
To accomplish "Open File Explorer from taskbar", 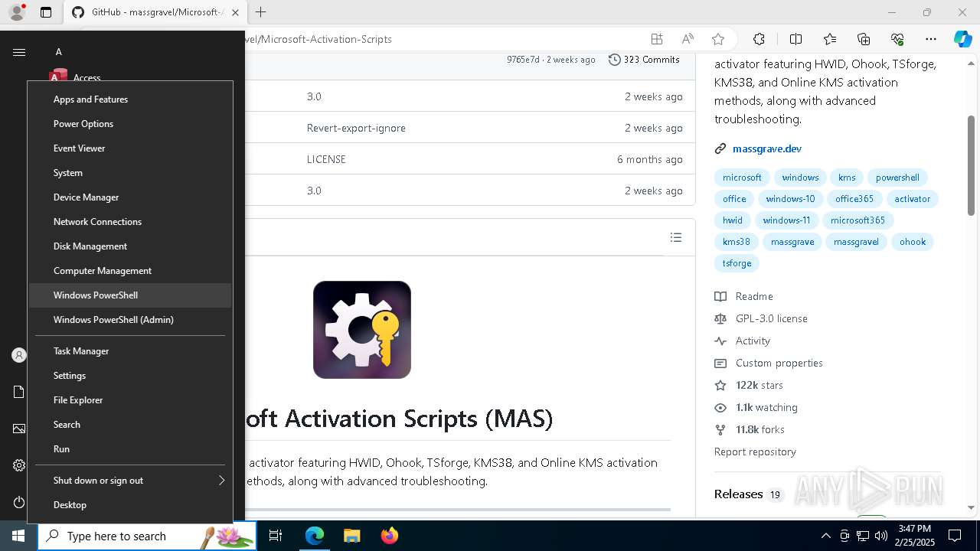I will (x=351, y=536).
